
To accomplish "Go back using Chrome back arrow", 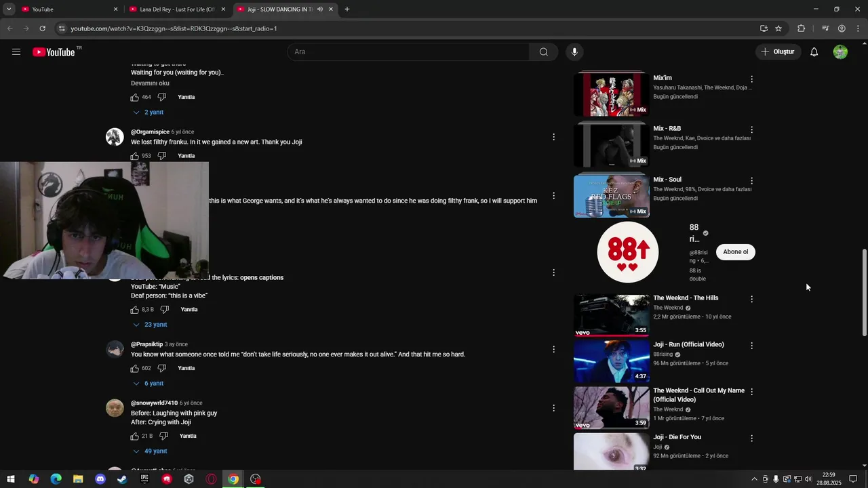I will [x=9, y=28].
